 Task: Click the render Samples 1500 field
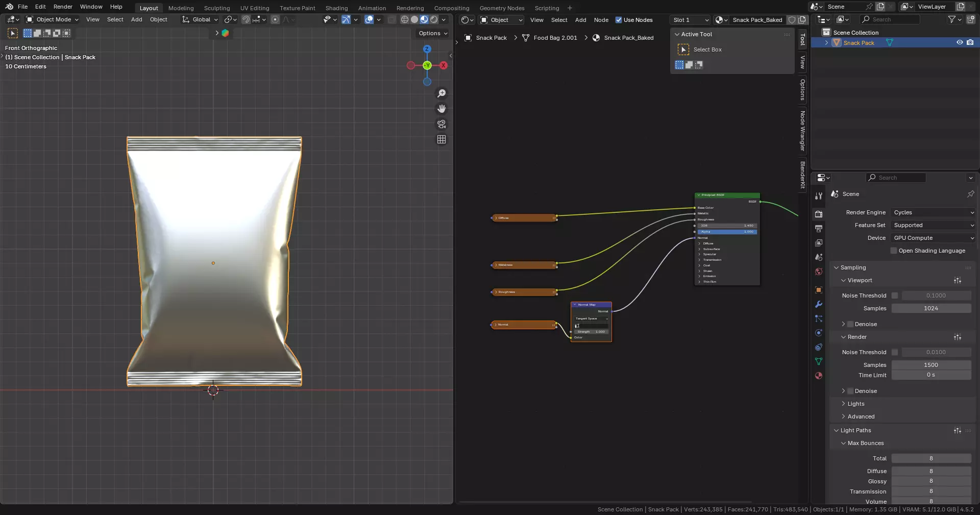pyautogui.click(x=930, y=365)
